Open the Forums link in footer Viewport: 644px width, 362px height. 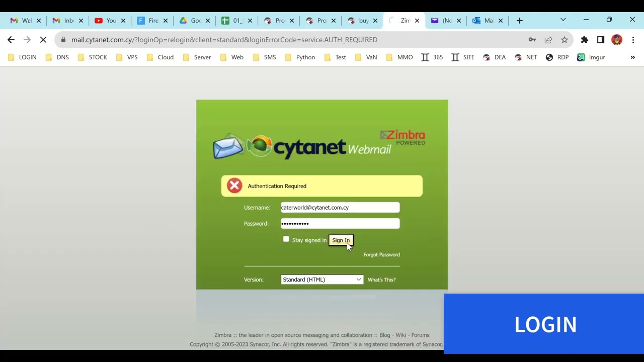pyautogui.click(x=420, y=335)
